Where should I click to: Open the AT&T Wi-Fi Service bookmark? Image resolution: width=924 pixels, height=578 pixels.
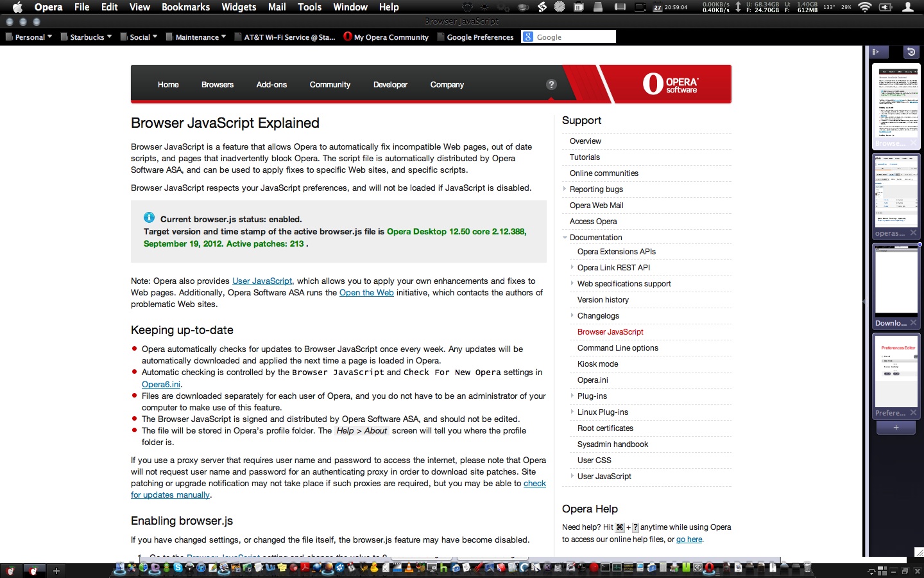285,37
